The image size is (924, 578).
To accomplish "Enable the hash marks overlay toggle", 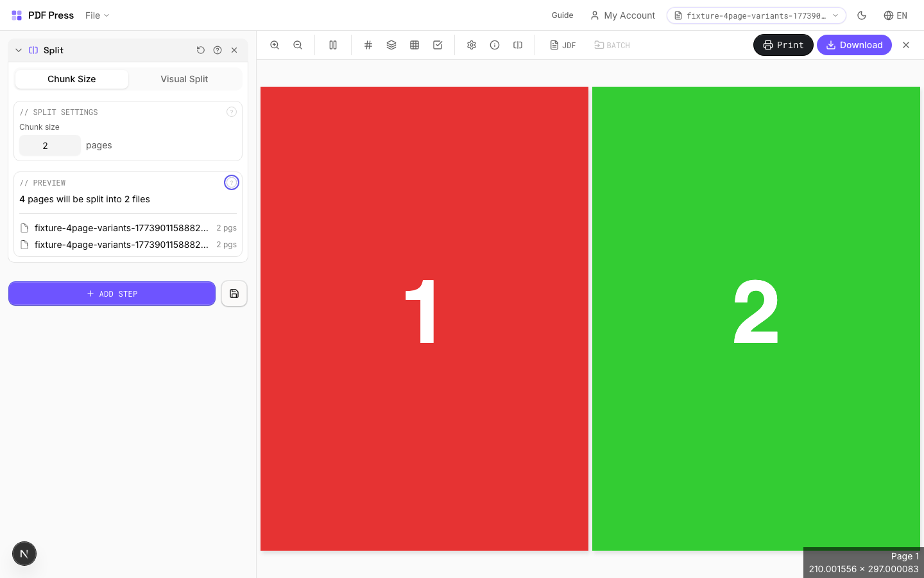I will (x=368, y=45).
